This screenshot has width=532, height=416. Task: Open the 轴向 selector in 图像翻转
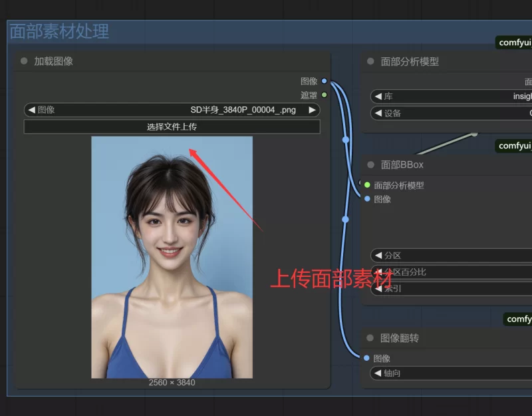tap(452, 373)
